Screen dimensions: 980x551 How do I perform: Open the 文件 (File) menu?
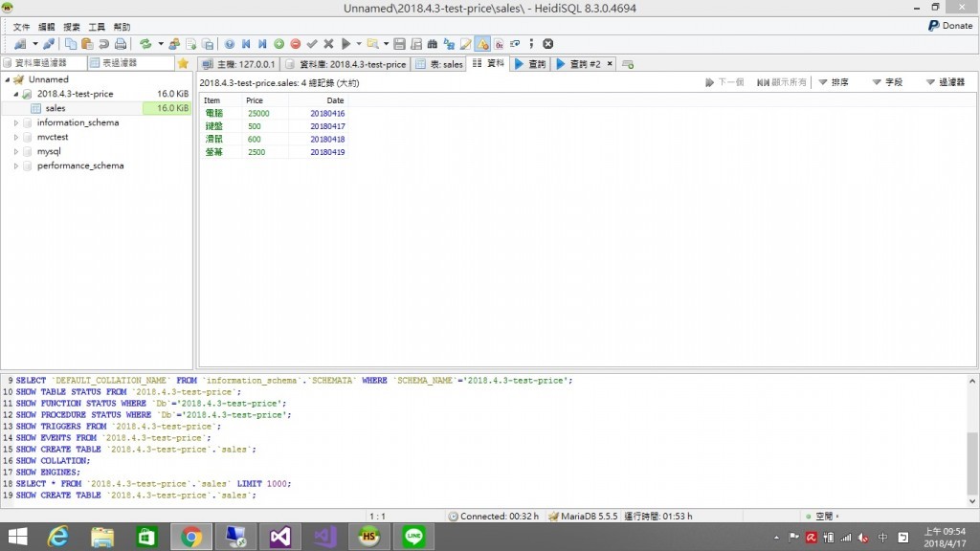[21, 27]
